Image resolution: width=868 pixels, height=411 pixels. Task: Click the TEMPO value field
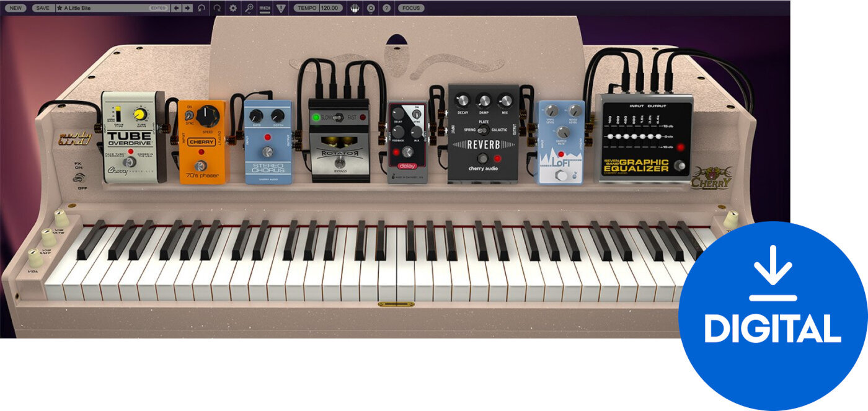[x=329, y=8]
